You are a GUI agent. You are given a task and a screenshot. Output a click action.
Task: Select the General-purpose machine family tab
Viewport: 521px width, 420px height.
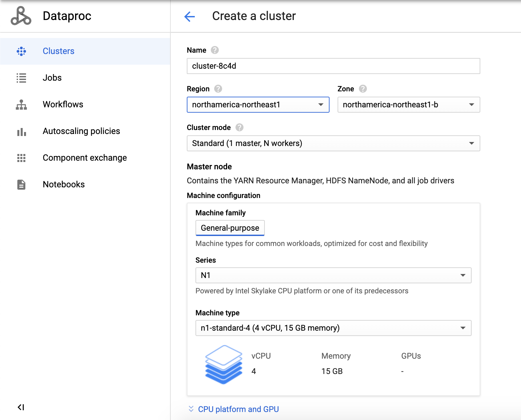click(x=230, y=228)
